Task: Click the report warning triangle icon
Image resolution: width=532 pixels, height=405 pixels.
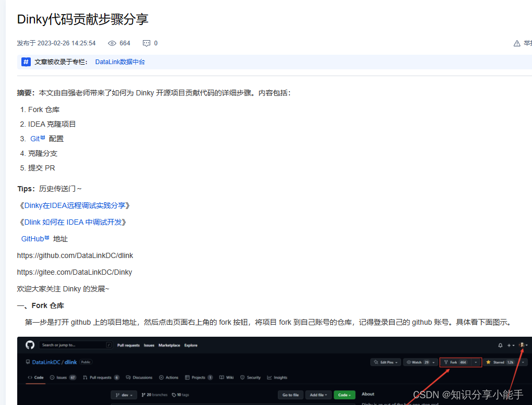Action: (x=517, y=43)
